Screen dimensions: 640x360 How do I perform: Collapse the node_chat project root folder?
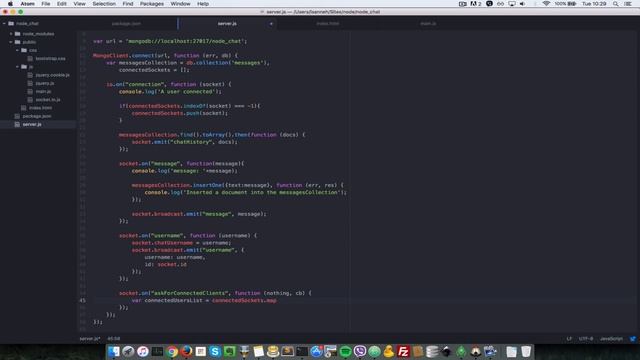4,24
